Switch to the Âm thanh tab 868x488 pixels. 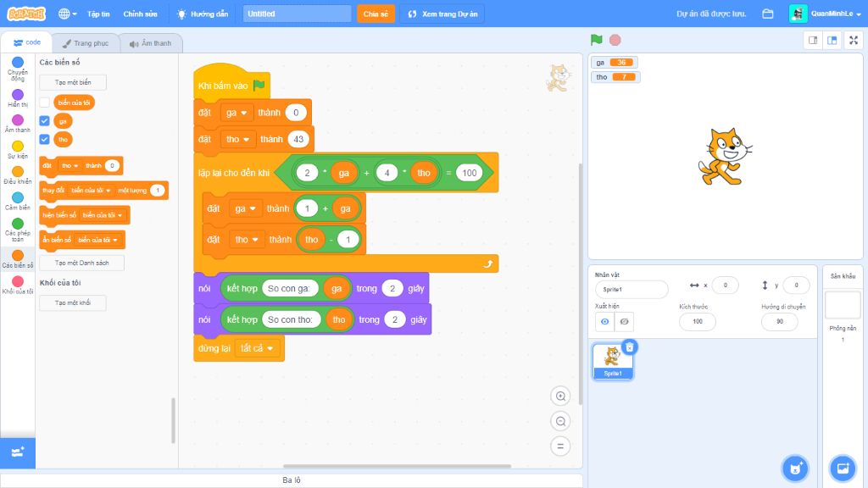pyautogui.click(x=151, y=43)
